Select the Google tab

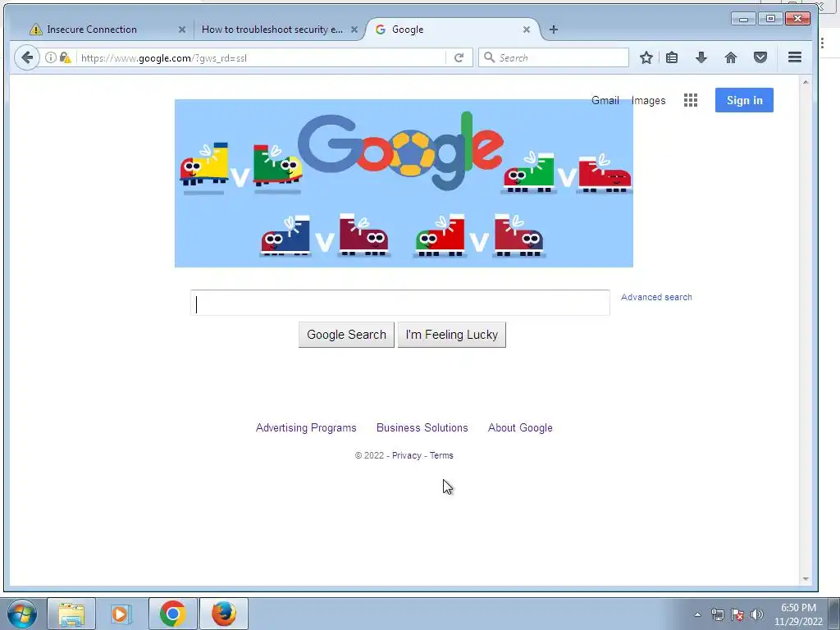(x=452, y=30)
